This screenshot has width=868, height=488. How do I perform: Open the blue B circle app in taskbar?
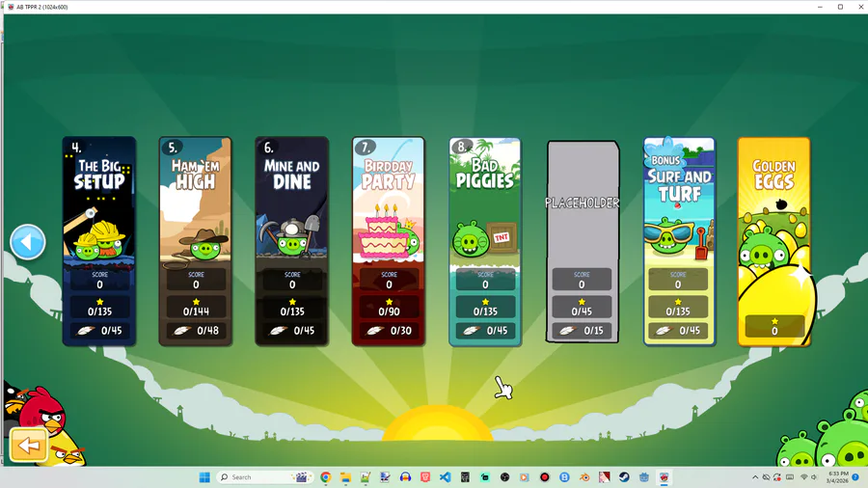point(564,477)
